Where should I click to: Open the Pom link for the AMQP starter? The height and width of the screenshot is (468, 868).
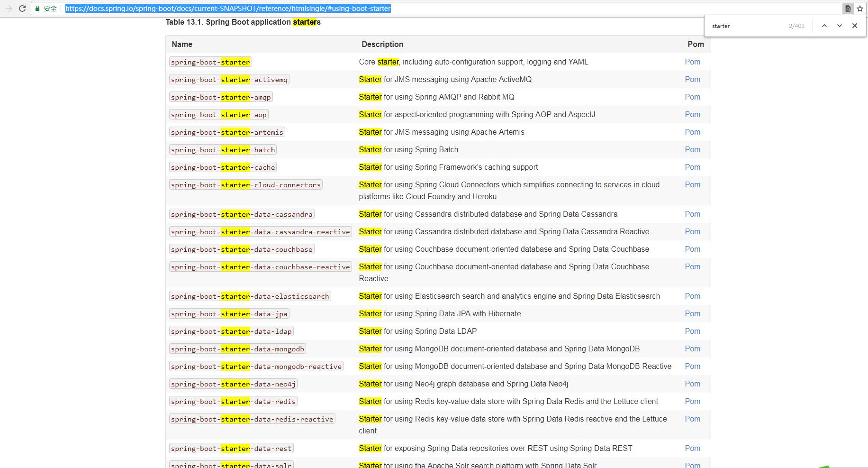coord(692,97)
